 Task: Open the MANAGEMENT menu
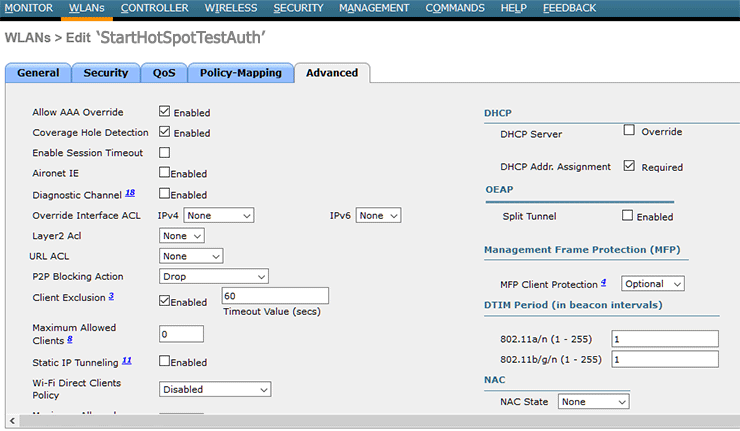click(373, 8)
